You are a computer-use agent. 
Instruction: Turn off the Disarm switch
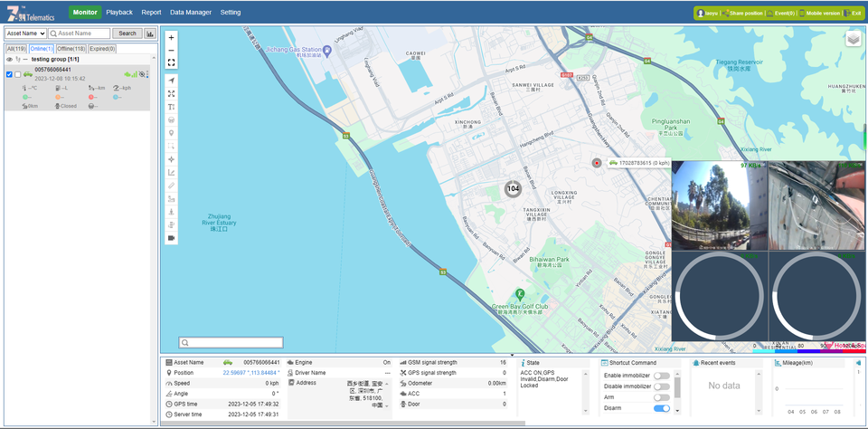(662, 408)
